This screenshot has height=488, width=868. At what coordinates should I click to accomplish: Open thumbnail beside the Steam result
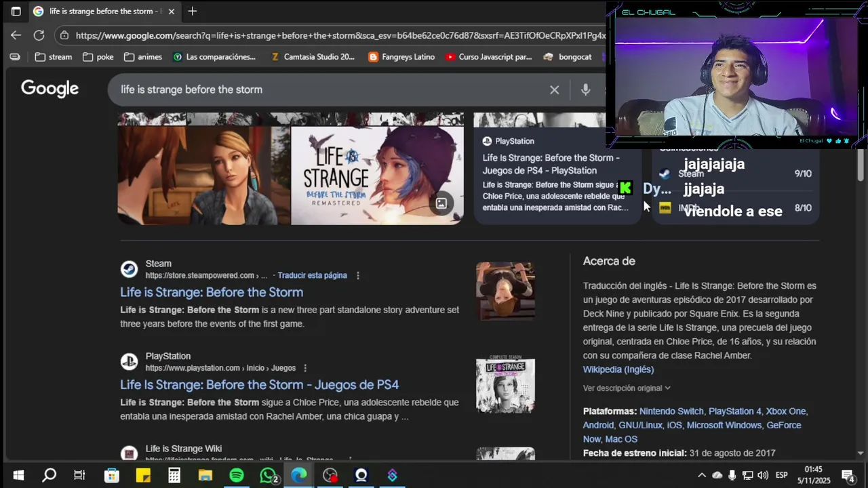(505, 291)
